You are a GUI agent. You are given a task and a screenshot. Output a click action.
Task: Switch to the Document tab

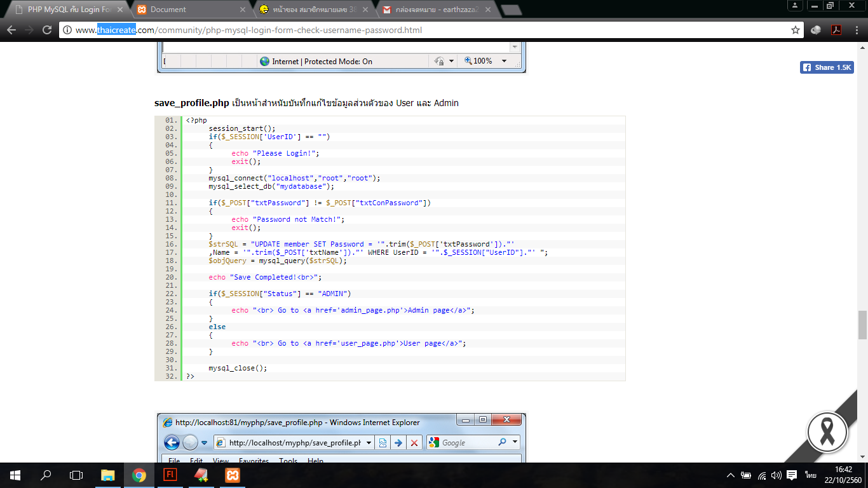[x=191, y=10]
